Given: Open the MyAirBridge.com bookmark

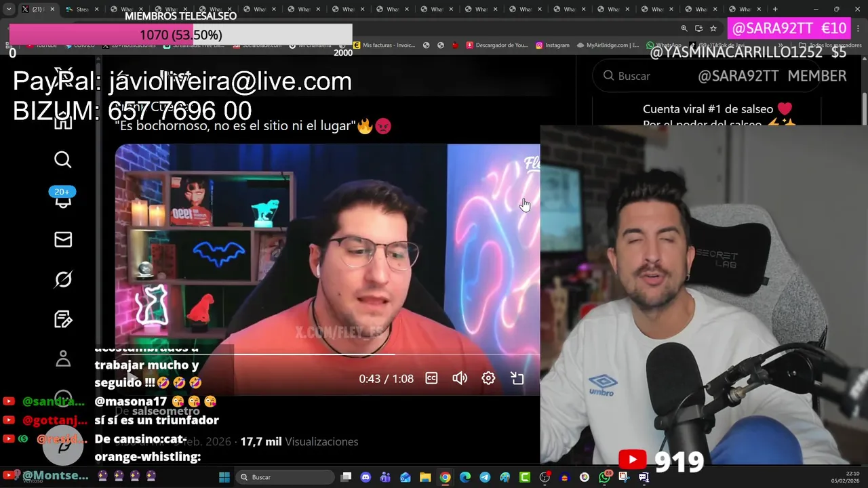Looking at the screenshot, I should 608,45.
